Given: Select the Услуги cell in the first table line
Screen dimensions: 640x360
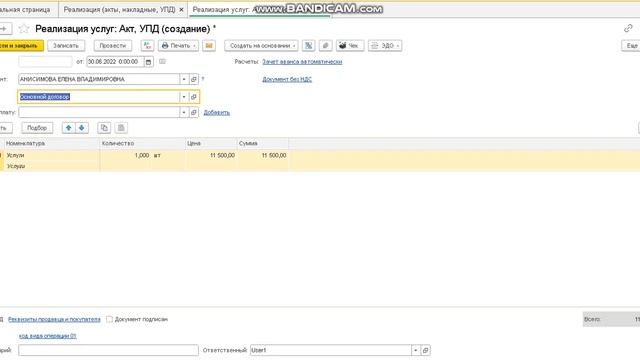Looking at the screenshot, I should [x=52, y=156].
